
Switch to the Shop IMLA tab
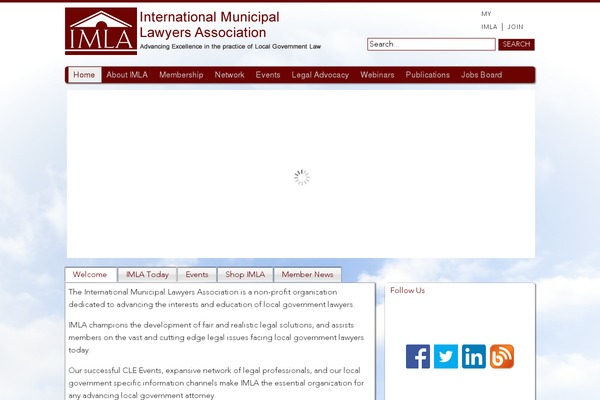pos(245,274)
